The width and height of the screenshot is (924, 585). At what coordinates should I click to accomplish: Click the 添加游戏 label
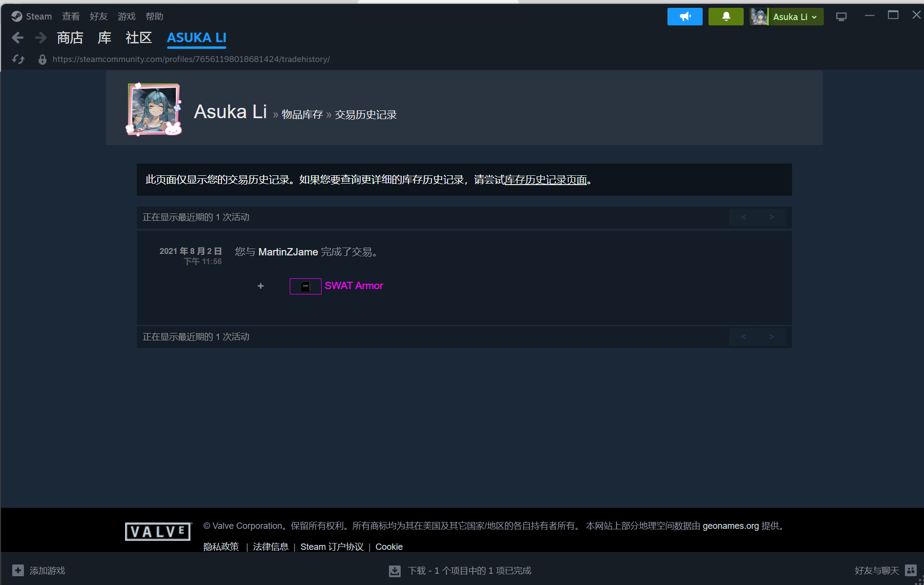click(47, 570)
